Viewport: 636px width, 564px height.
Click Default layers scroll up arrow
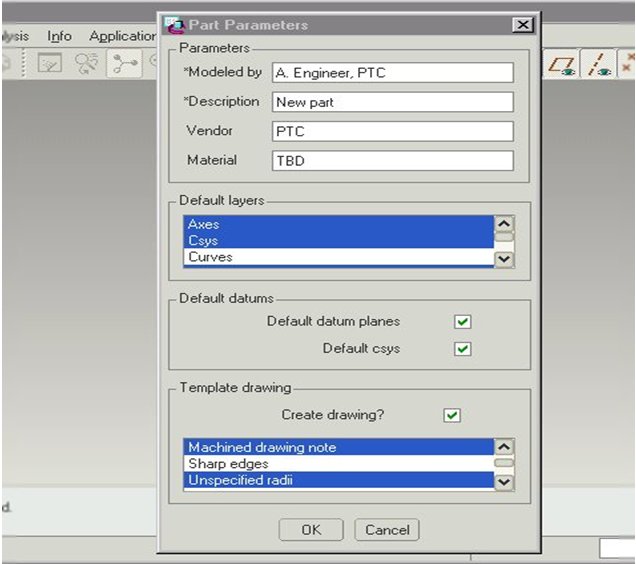point(504,224)
